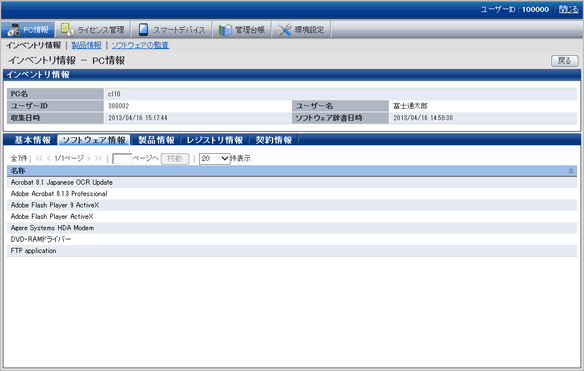The image size is (584, 371).
Task: Click the 製品情報 sub-navigation link
Action: point(86,45)
